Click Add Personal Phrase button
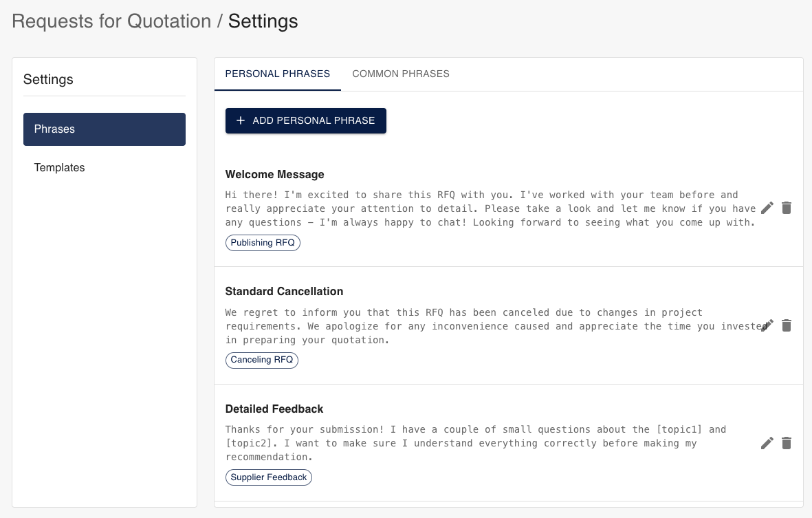This screenshot has width=812, height=518. [x=305, y=120]
